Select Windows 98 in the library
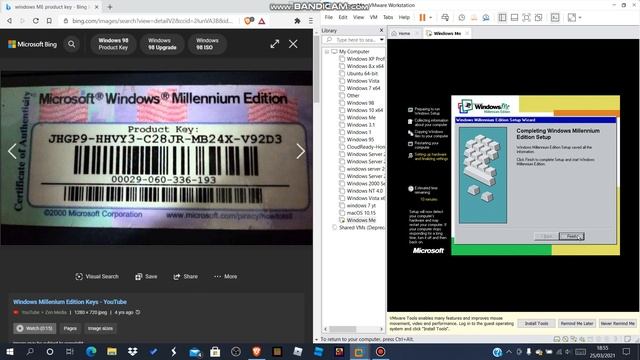Screen dimensions: 640x360 click(x=360, y=103)
